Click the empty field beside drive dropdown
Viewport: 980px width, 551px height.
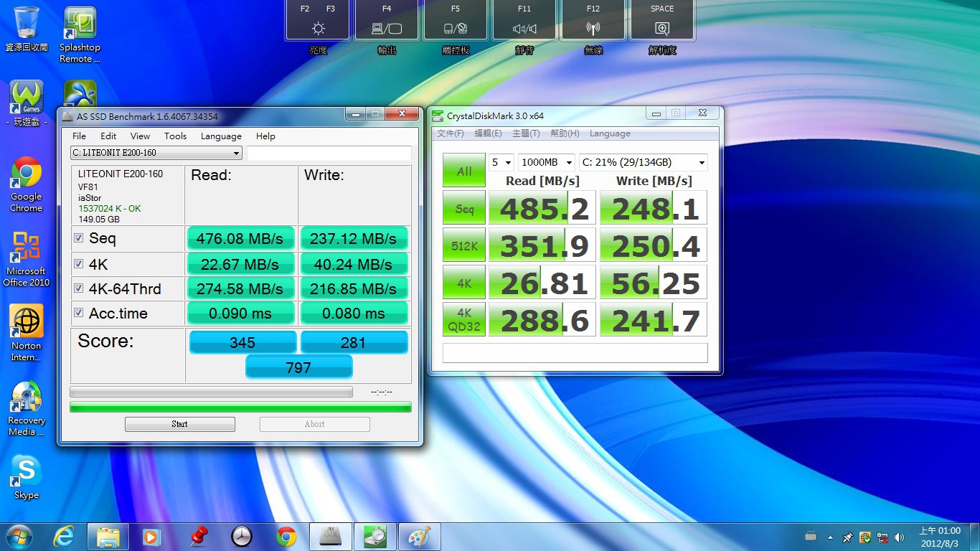(x=329, y=153)
